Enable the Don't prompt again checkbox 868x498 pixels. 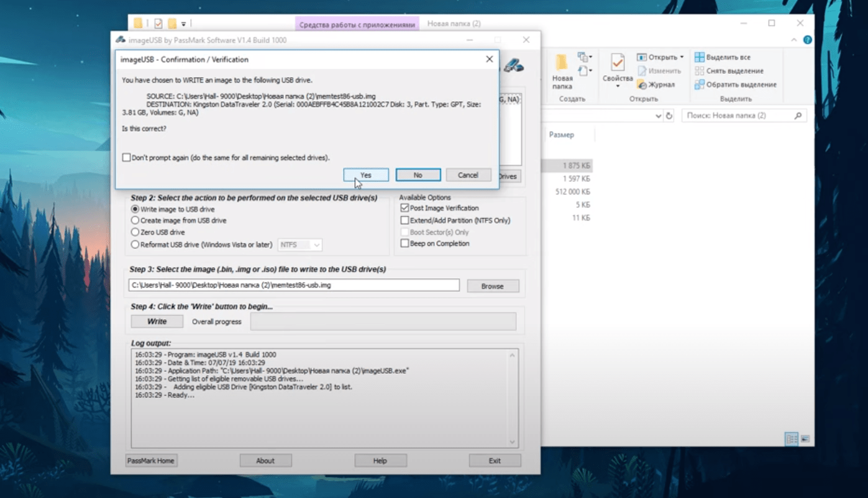(127, 158)
